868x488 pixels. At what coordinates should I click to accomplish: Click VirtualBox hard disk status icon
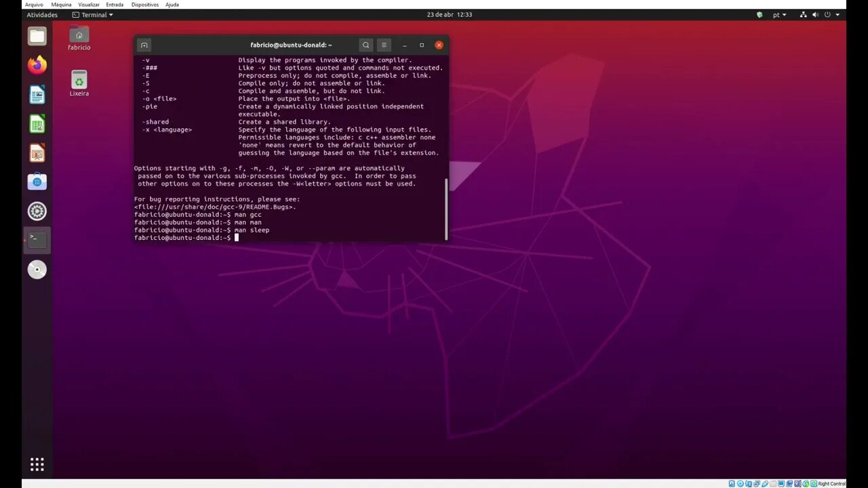pos(732,483)
